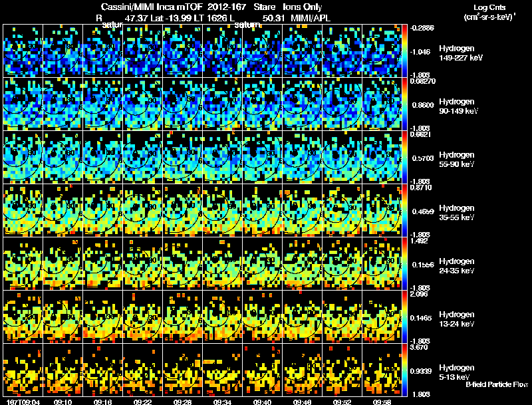Select the 'Hydrogen 90-149 keV' row label

coord(459,106)
